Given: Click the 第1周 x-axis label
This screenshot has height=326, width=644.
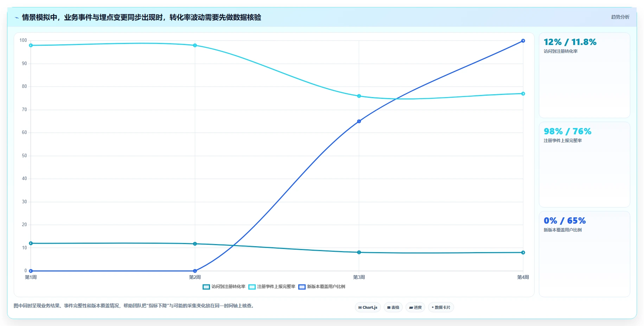Looking at the screenshot, I should 31,277.
